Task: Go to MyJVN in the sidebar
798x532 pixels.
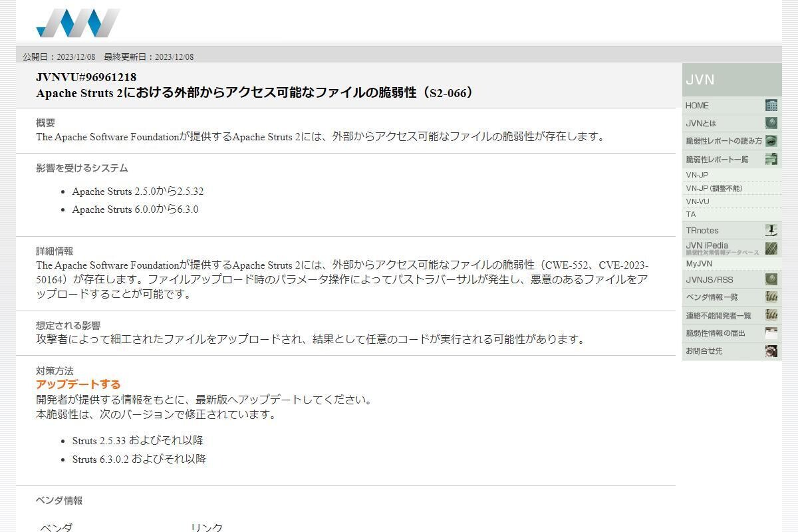Action: pos(699,263)
